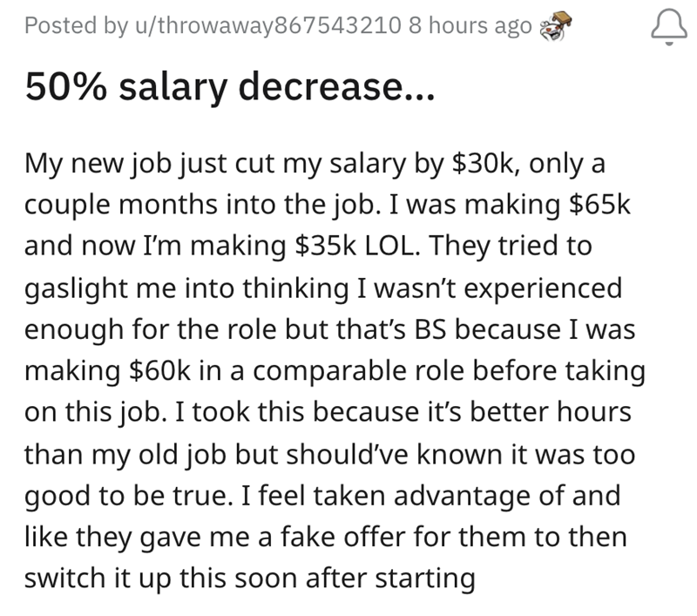Click the word "BS" in the text
This screenshot has height=616, width=697.
point(443,330)
